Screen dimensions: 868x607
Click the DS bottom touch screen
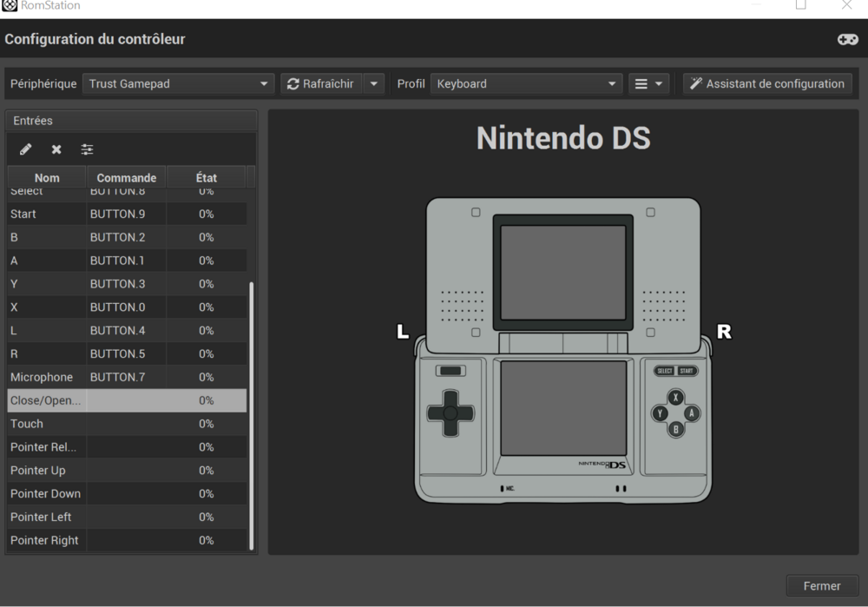point(563,408)
